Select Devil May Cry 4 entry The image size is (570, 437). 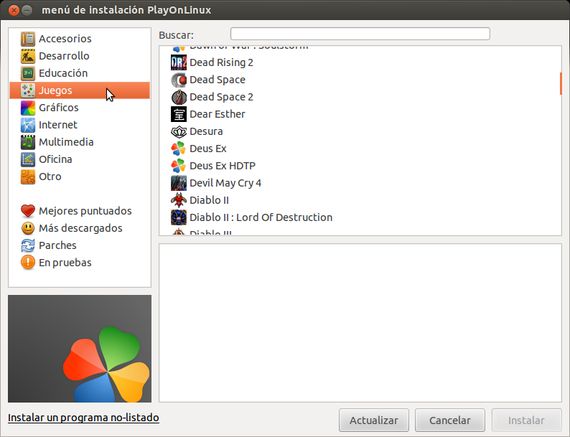tap(360, 183)
